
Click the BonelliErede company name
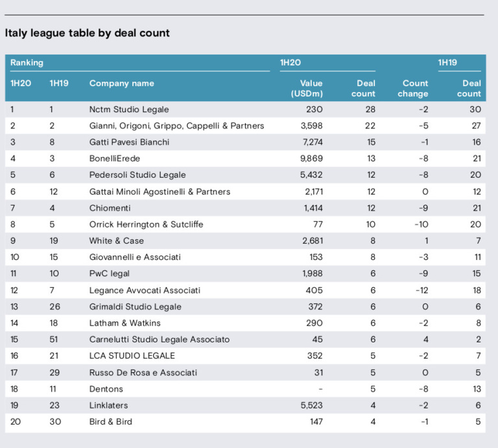click(115, 159)
